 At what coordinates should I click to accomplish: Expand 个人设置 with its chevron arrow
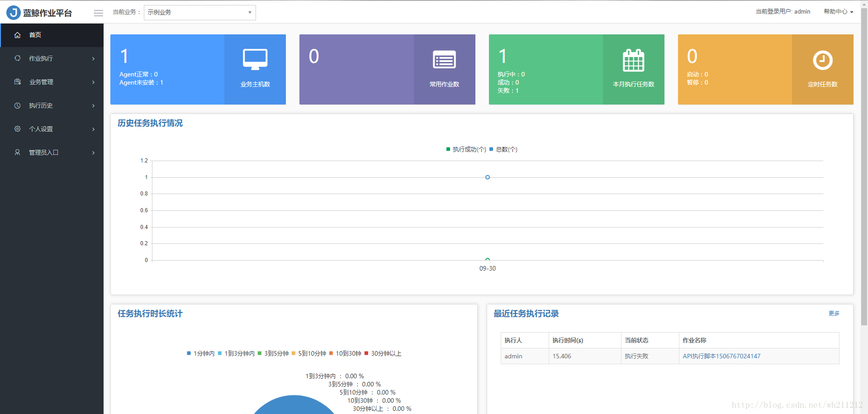[x=94, y=129]
